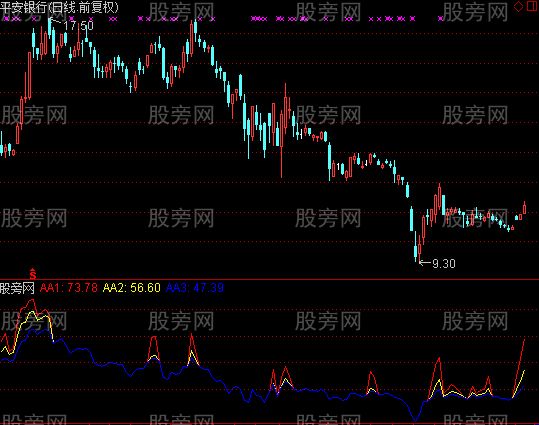Click the AA3: 47.39 indicator value

coord(195,288)
